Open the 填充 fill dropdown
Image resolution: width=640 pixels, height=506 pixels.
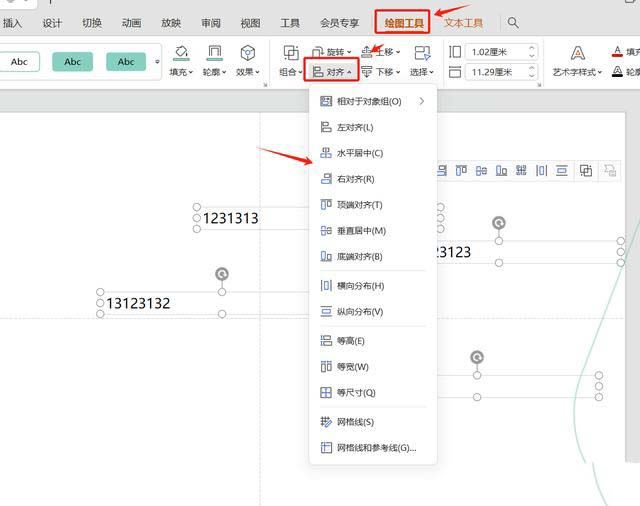181,72
